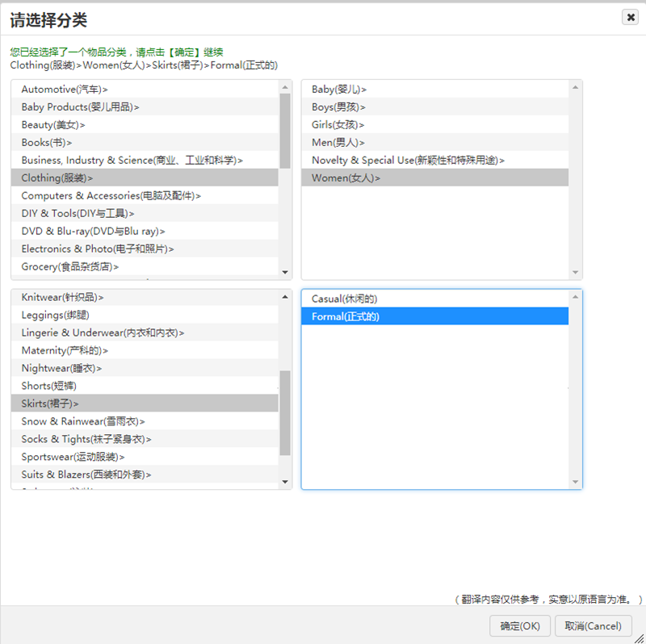Click the 取消(Cancel) button
This screenshot has width=646, height=644.
pos(594,625)
